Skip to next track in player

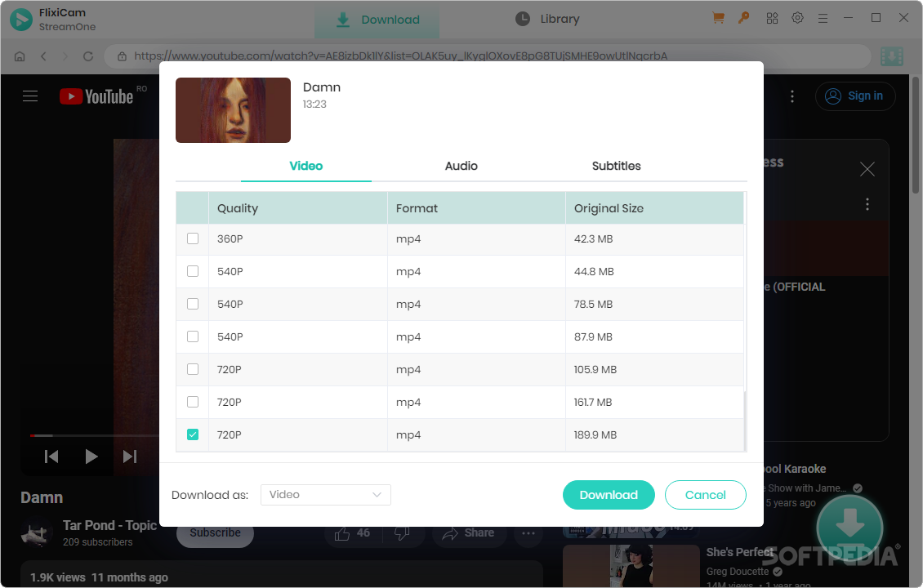[130, 457]
